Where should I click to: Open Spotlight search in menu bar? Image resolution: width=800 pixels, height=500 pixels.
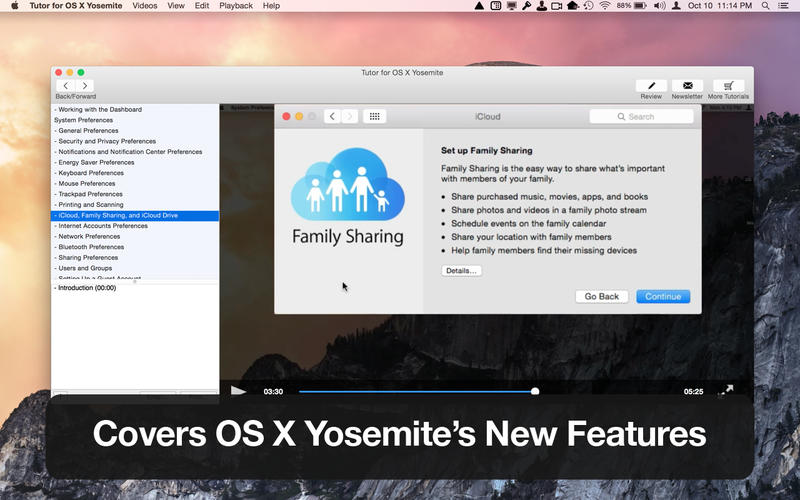tap(765, 6)
